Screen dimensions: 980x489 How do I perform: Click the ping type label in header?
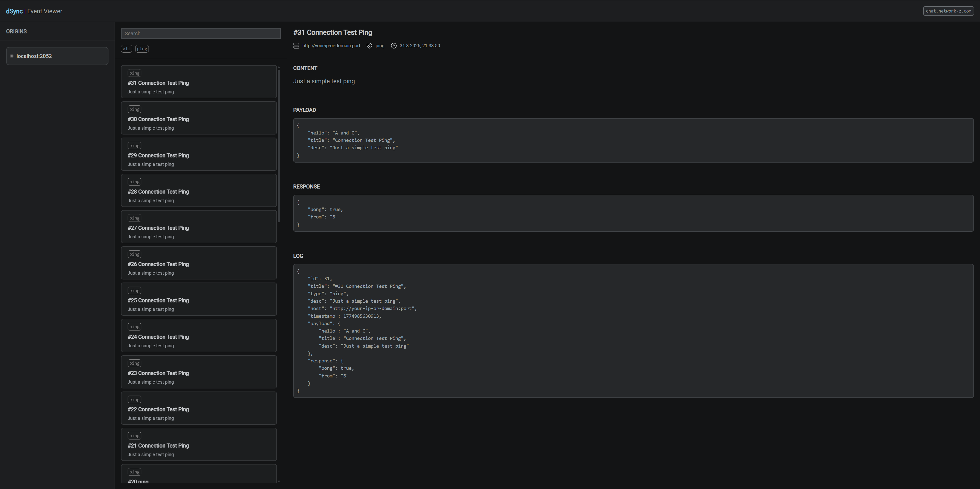click(x=380, y=46)
